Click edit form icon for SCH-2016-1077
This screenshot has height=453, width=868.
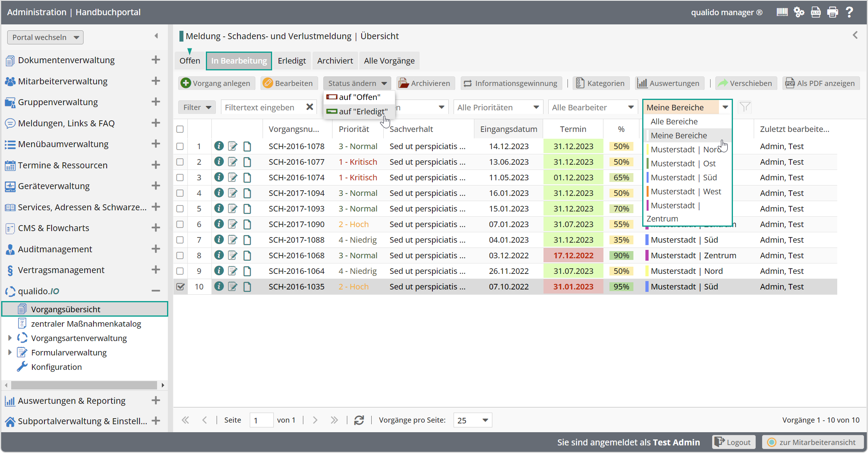pyautogui.click(x=233, y=162)
